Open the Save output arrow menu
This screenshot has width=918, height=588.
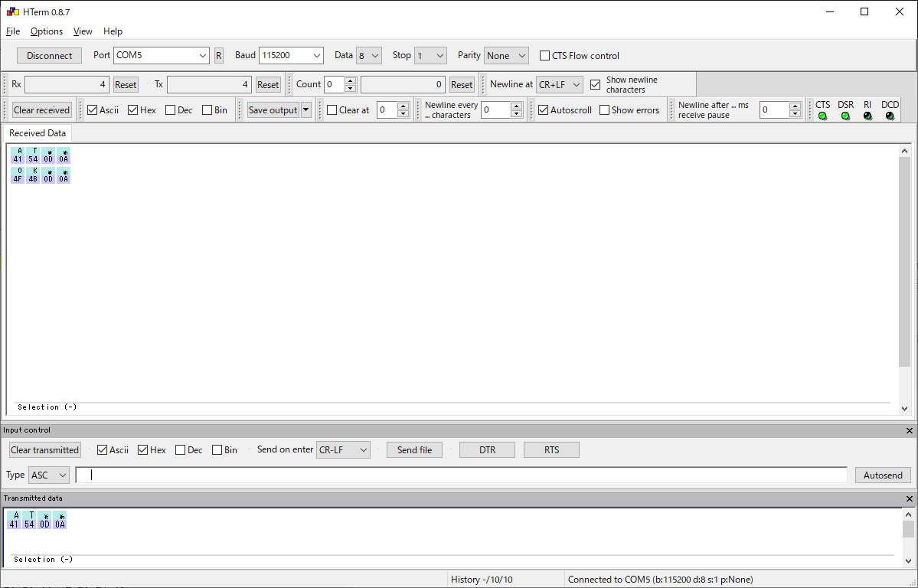306,110
